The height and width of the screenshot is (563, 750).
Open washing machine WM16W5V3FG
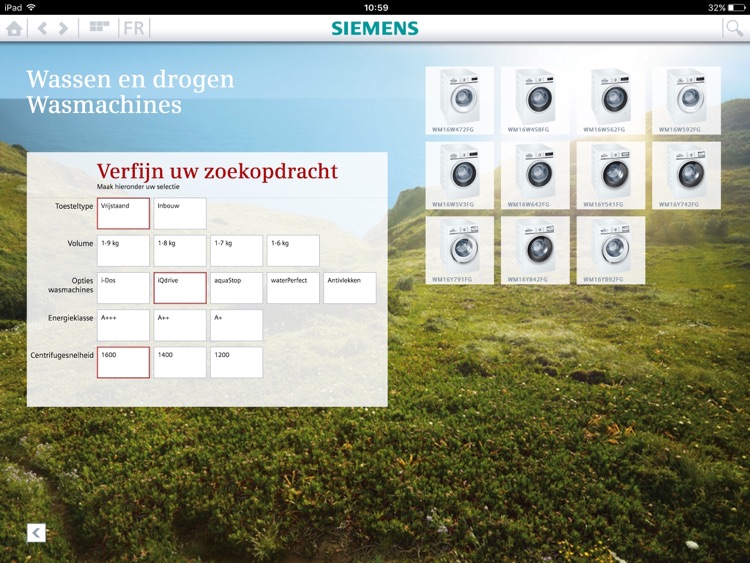(460, 176)
